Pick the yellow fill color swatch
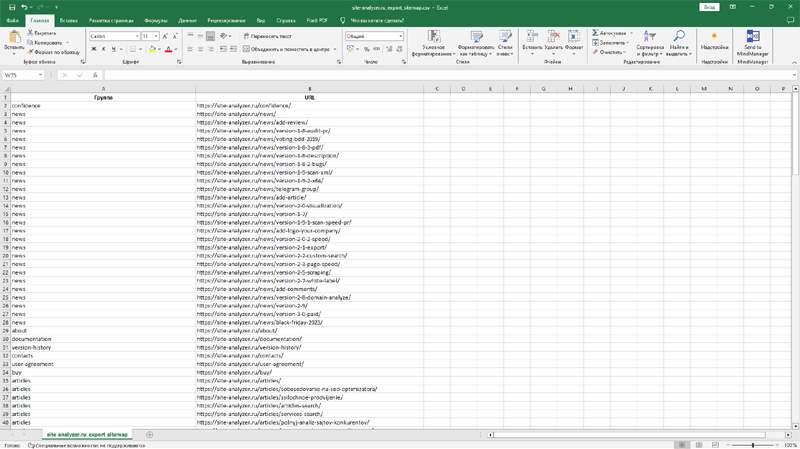Image resolution: width=800 pixels, height=449 pixels. click(152, 49)
